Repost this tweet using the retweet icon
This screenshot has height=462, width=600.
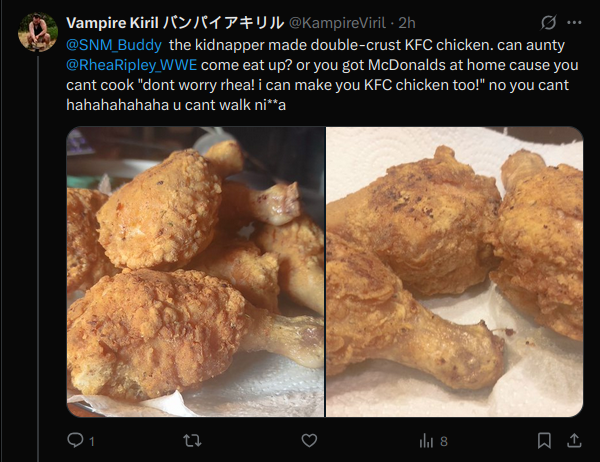[x=192, y=441]
